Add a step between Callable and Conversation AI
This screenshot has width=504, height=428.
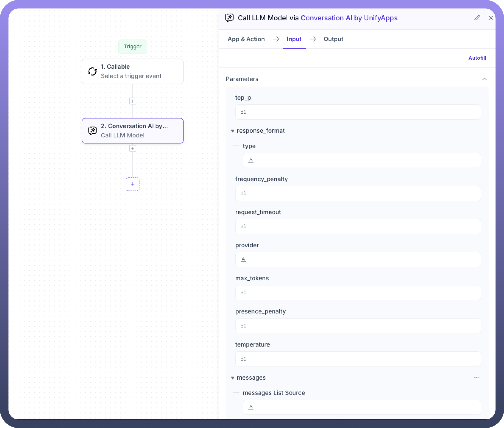tap(133, 101)
